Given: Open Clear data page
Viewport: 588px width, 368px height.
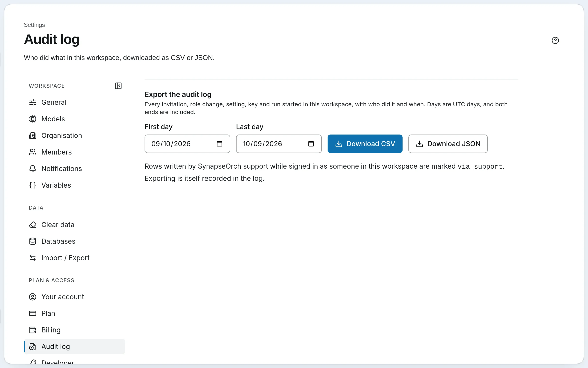Looking at the screenshot, I should (74, 225).
